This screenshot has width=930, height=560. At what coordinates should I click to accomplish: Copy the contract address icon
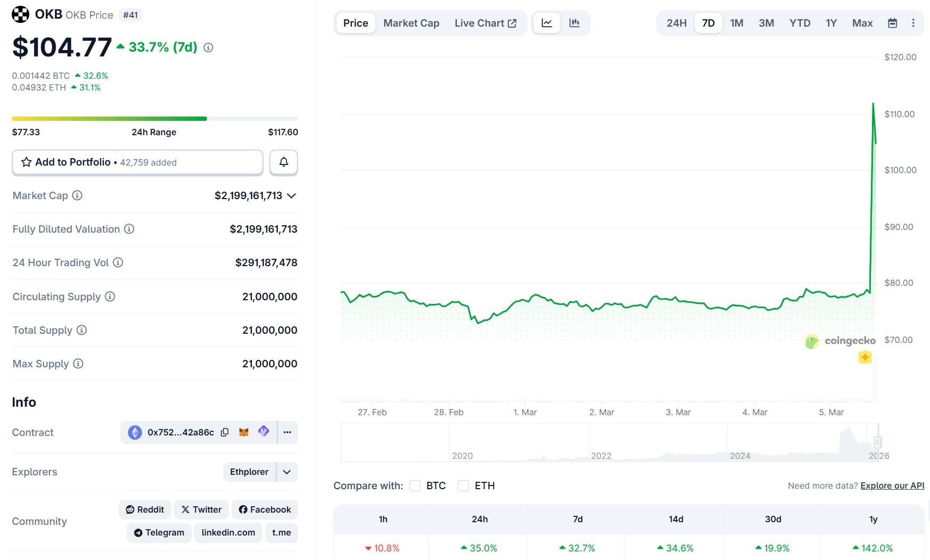[x=225, y=432]
